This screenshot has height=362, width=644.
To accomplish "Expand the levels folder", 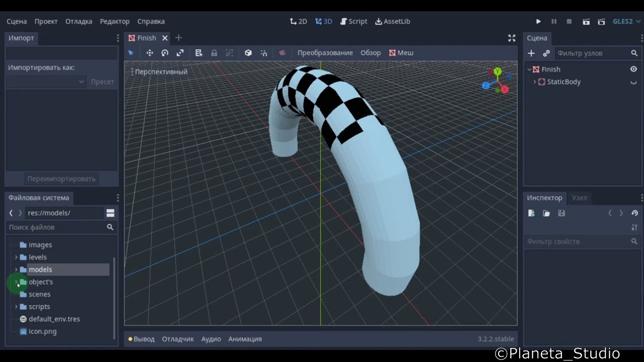I will coord(16,257).
